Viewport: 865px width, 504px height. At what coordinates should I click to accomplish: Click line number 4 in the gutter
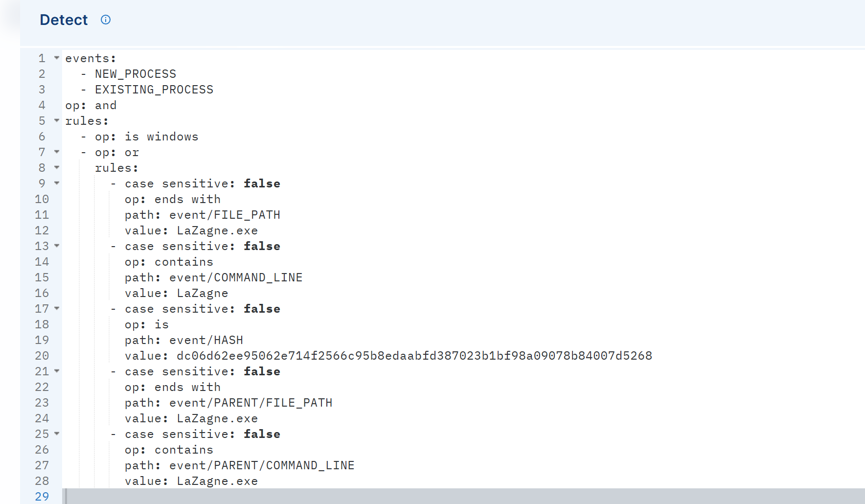[42, 105]
